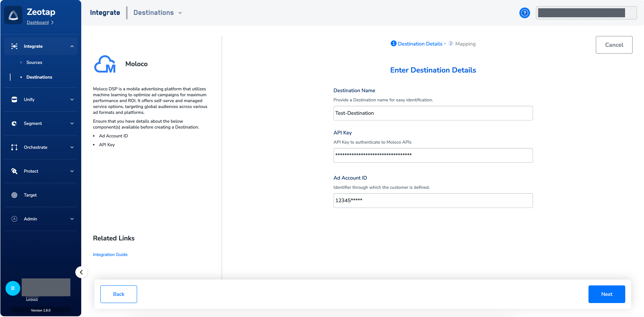This screenshot has width=644, height=317.
Task: Select the Destination Details step
Action: (416, 44)
